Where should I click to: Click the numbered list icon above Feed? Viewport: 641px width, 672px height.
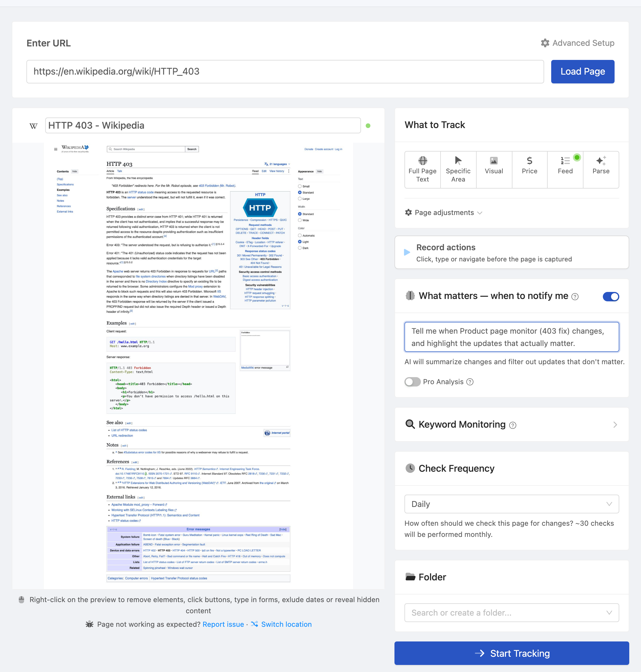click(x=565, y=160)
